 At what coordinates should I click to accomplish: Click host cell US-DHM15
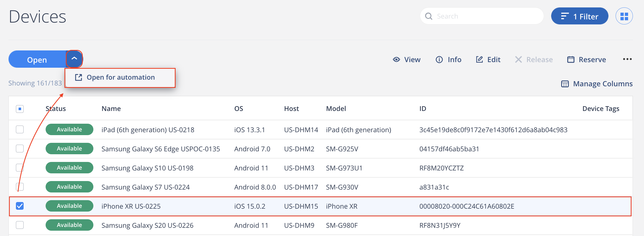point(301,206)
